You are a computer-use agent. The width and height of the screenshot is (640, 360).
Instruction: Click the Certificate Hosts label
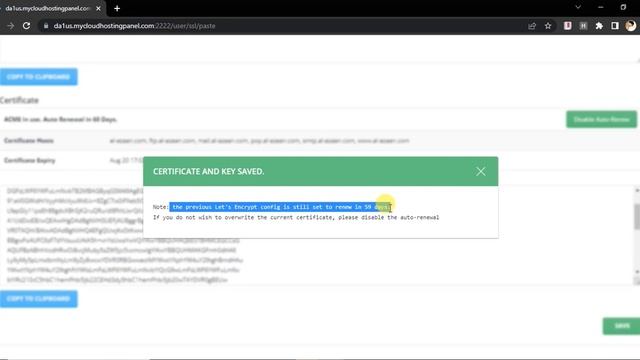29,140
